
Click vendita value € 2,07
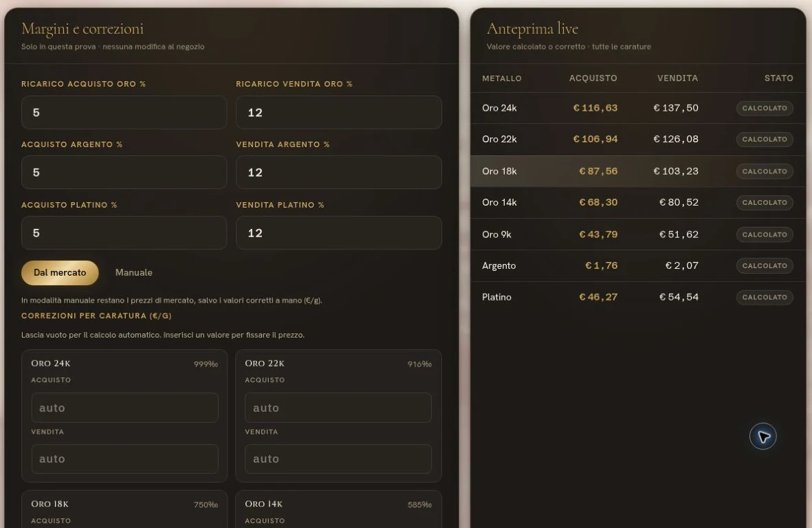tap(682, 265)
